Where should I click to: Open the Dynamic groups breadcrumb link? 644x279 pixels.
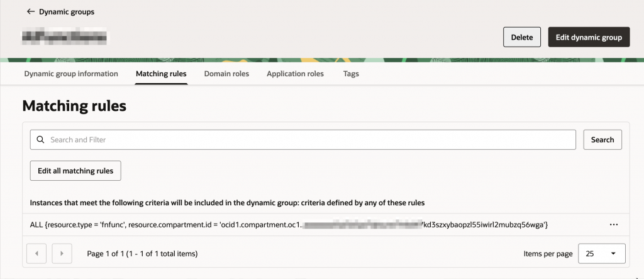[x=67, y=11]
